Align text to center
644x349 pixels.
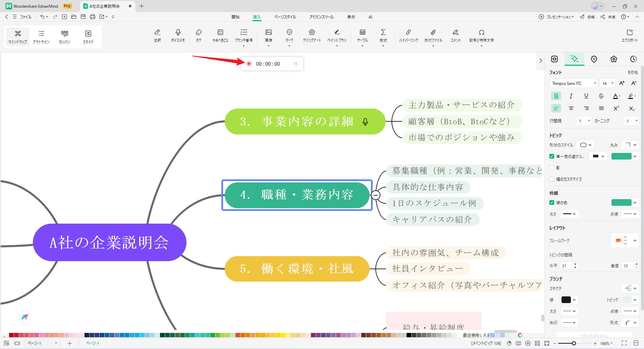tap(571, 108)
